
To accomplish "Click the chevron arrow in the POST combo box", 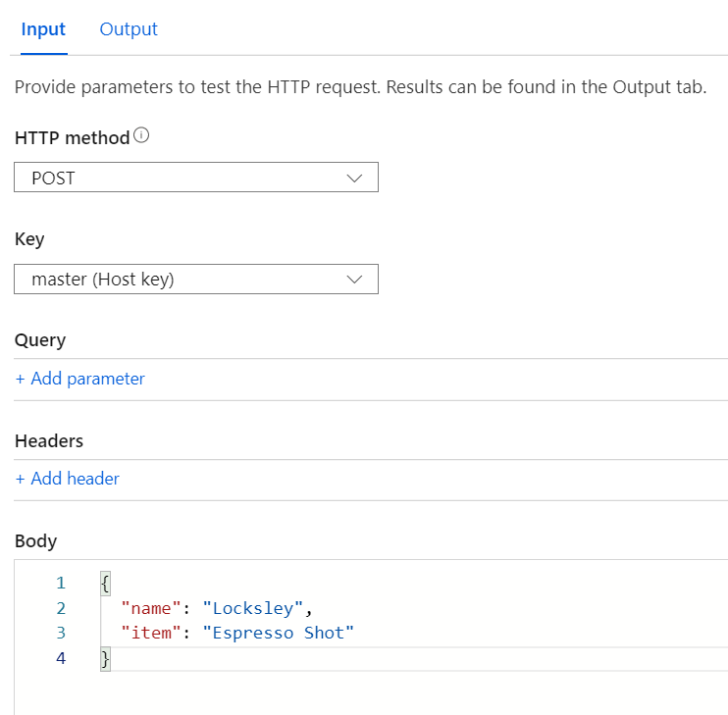I will [355, 179].
